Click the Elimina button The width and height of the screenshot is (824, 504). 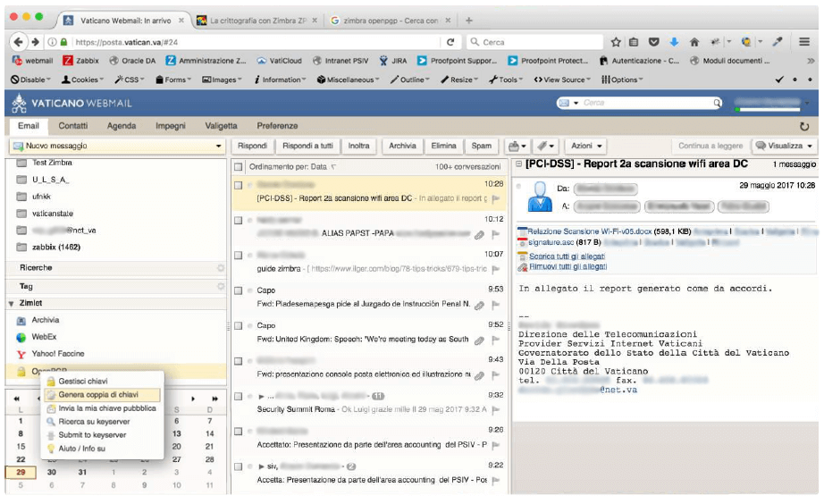pos(443,146)
